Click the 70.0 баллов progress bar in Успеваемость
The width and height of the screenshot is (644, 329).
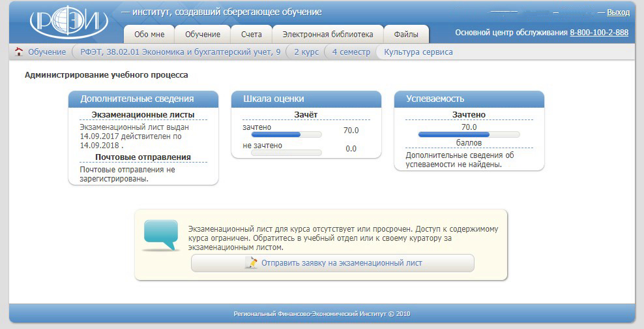[469, 134]
